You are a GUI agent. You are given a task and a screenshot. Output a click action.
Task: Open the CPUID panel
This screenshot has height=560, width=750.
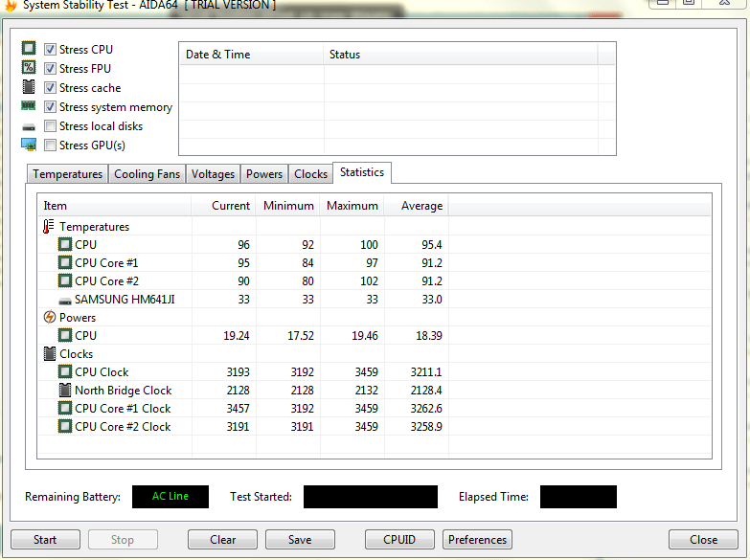click(x=399, y=540)
